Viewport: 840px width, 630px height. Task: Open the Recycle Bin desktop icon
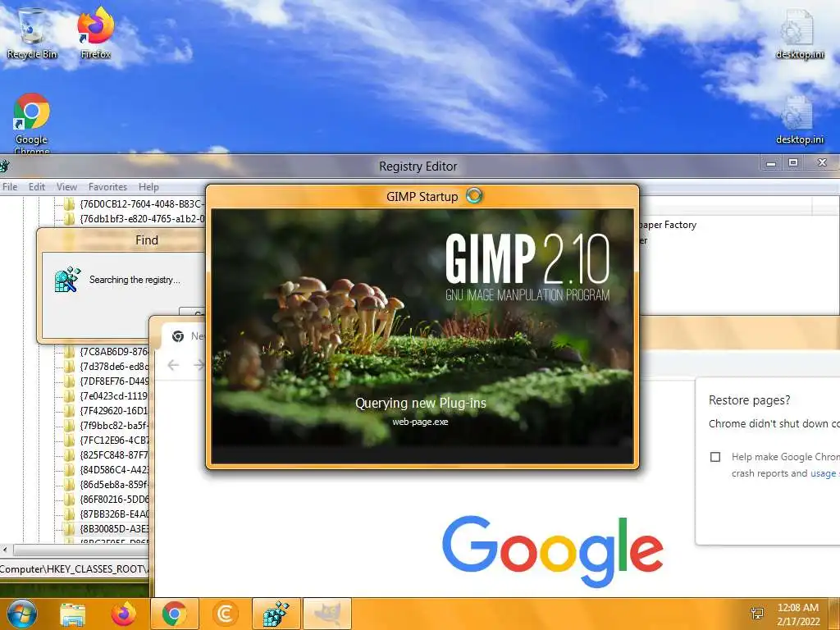31,33
